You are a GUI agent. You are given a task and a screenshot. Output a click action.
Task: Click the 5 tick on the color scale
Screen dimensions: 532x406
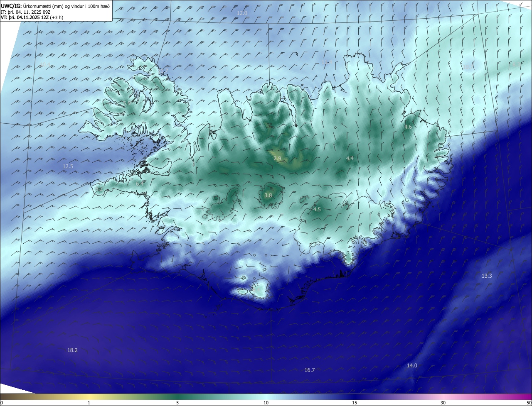coord(177,403)
